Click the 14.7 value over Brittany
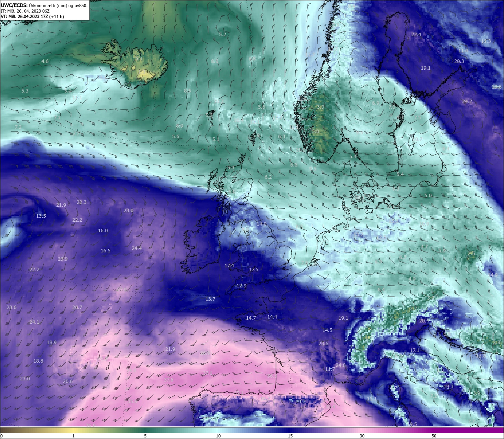The image size is (504, 439). pos(251,318)
